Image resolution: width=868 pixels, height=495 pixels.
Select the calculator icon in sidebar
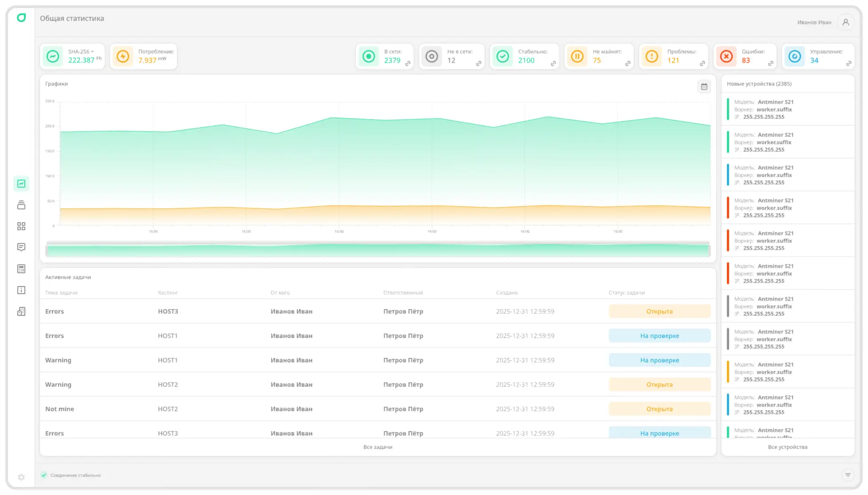coord(21,268)
